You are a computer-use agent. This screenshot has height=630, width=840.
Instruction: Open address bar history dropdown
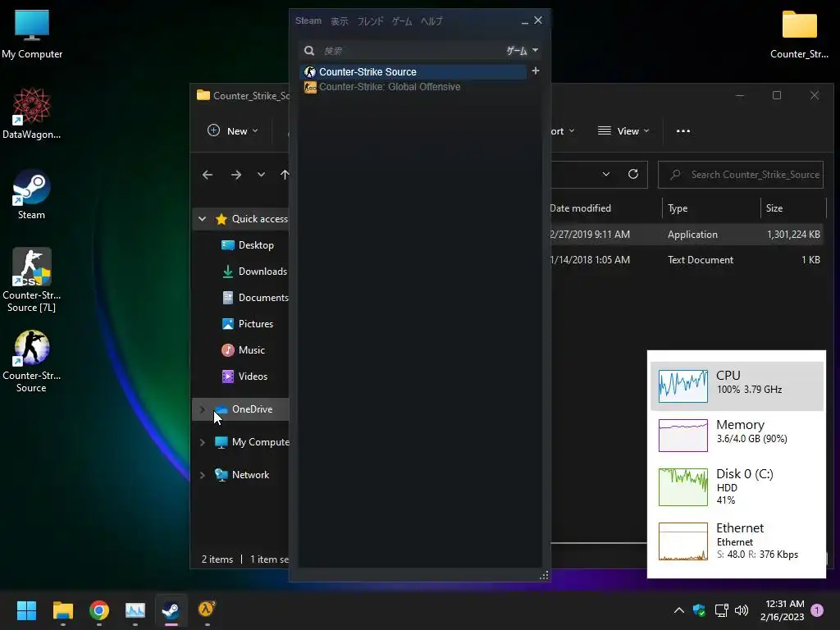[606, 174]
